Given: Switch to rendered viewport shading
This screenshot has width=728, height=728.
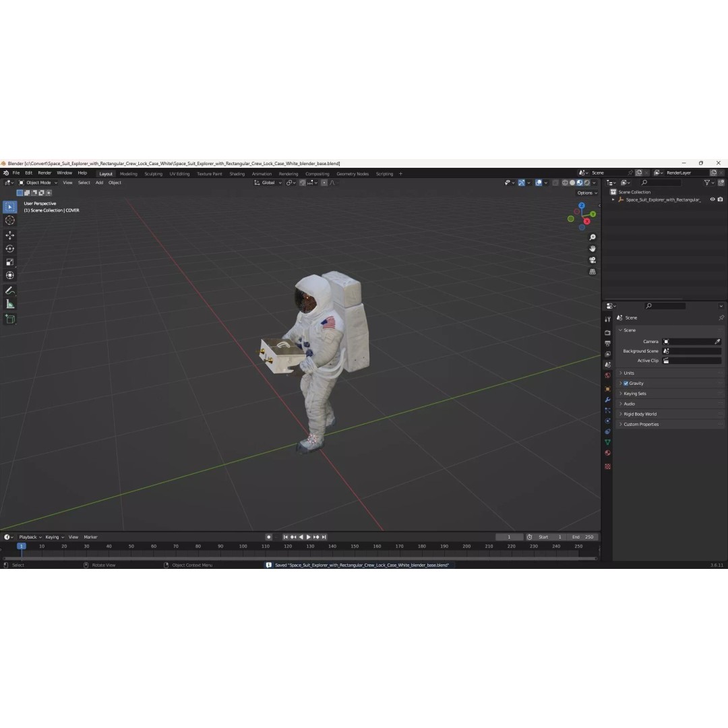Looking at the screenshot, I should (587, 183).
